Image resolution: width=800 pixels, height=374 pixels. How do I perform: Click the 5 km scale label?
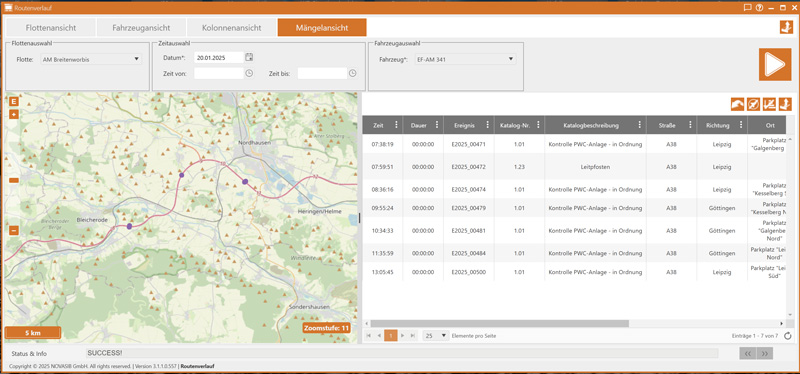33,333
